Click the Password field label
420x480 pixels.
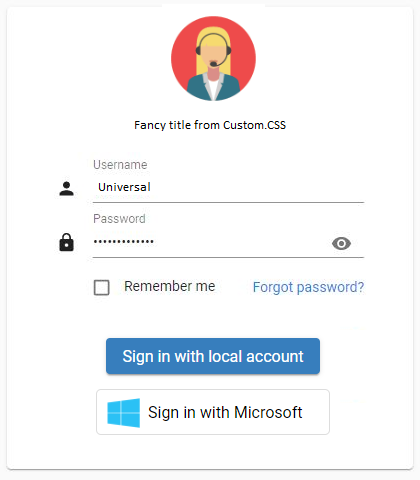tap(119, 219)
